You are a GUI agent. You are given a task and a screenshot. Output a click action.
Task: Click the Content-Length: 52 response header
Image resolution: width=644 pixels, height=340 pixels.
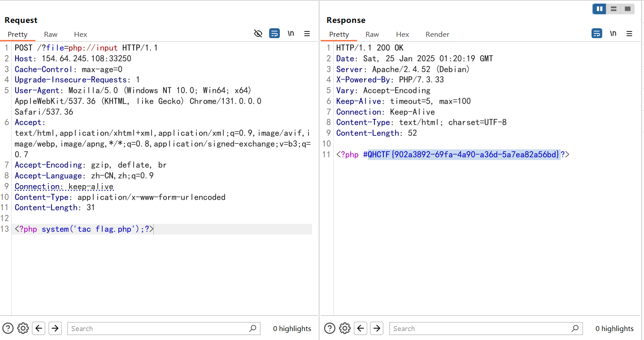(377, 133)
